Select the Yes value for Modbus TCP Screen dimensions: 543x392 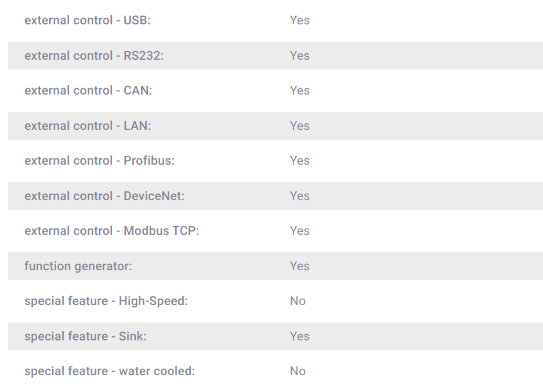[x=299, y=231]
